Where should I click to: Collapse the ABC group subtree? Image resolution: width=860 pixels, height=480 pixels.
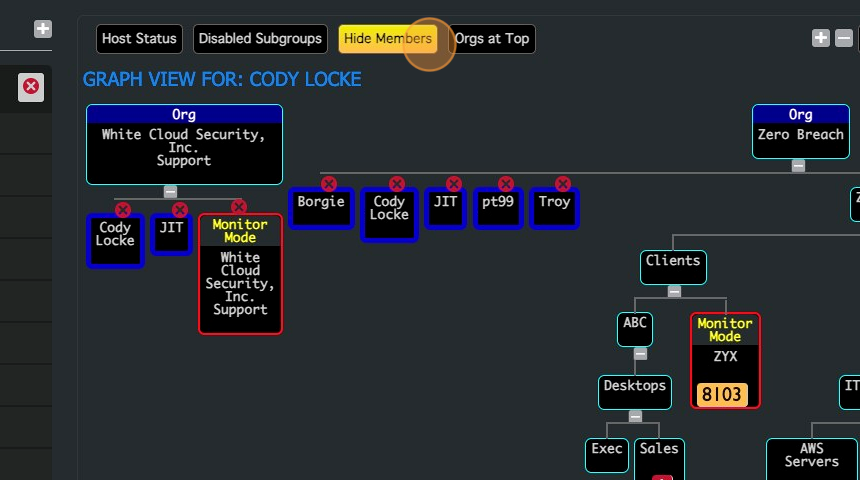(x=640, y=353)
